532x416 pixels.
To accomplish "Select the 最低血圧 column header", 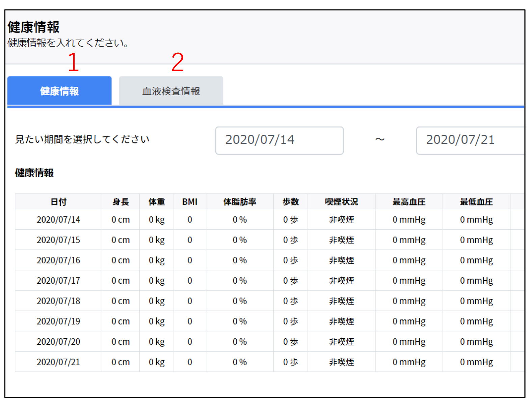I will (x=476, y=202).
